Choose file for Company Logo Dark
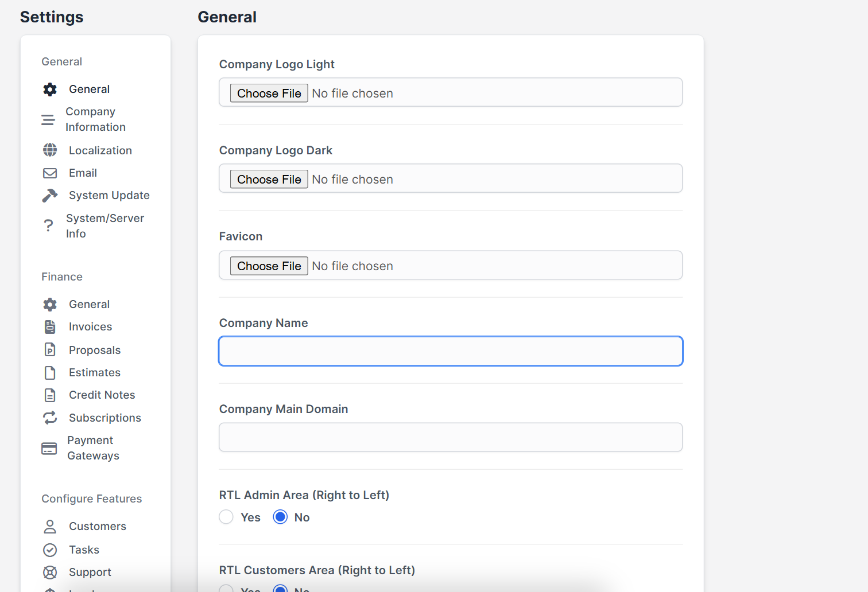The height and width of the screenshot is (592, 868). point(269,179)
